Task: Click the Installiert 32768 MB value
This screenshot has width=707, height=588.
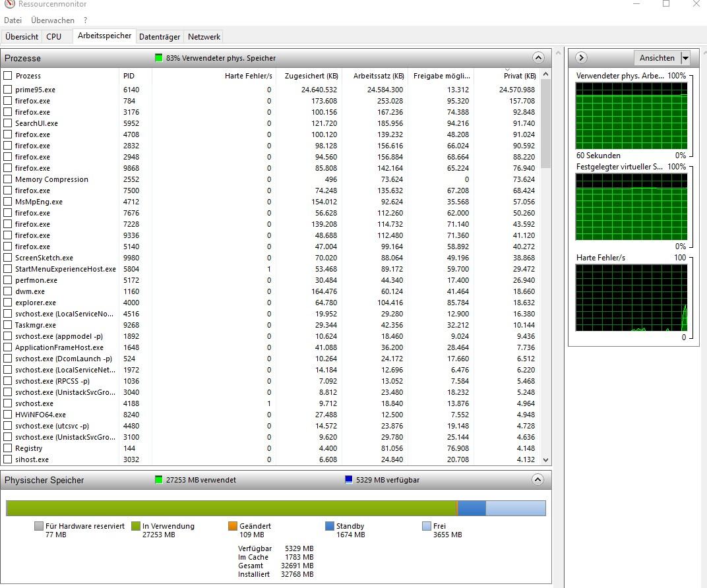Action: (297, 574)
